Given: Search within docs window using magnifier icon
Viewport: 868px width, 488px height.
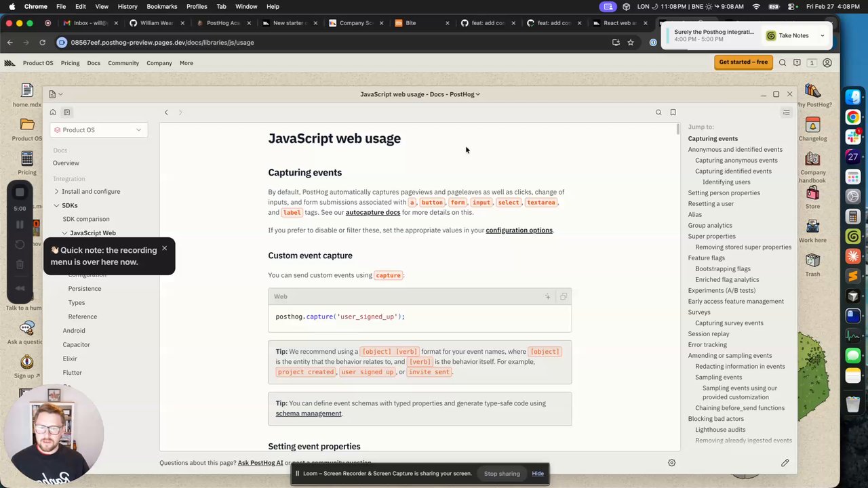Looking at the screenshot, I should point(658,113).
